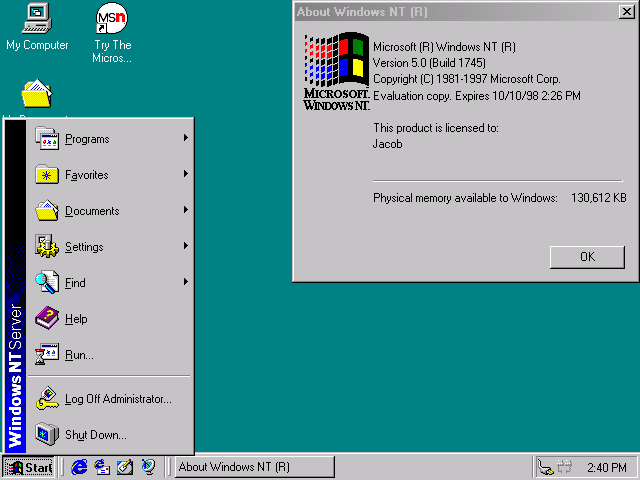This screenshot has width=640, height=480.
Task: Click the licensed user name Jacob
Action: coord(387,144)
